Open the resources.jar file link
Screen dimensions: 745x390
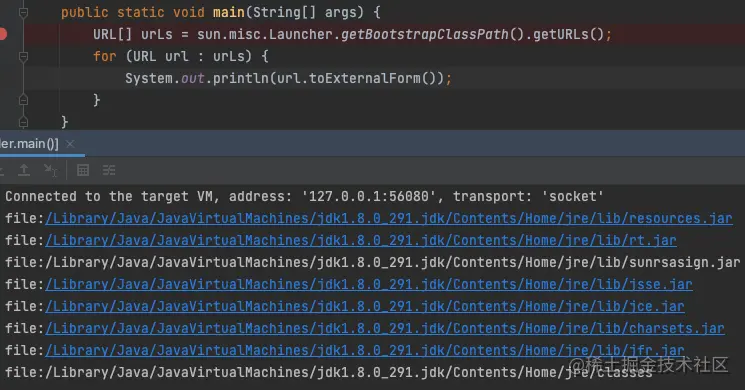[x=389, y=219]
